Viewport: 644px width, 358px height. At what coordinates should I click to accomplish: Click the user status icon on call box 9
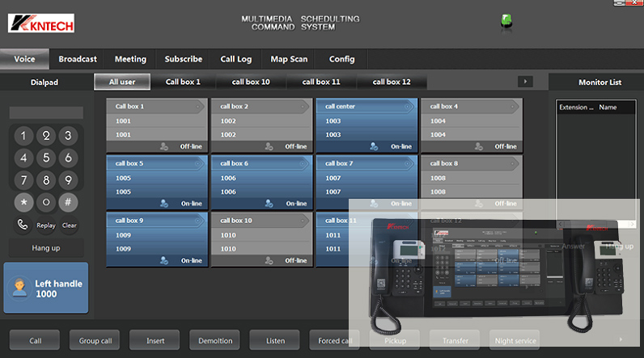[164, 260]
